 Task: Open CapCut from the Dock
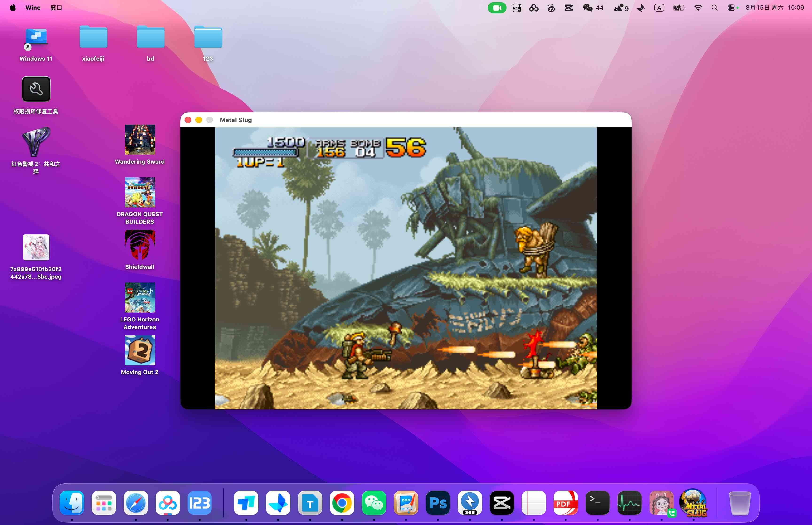coord(502,503)
